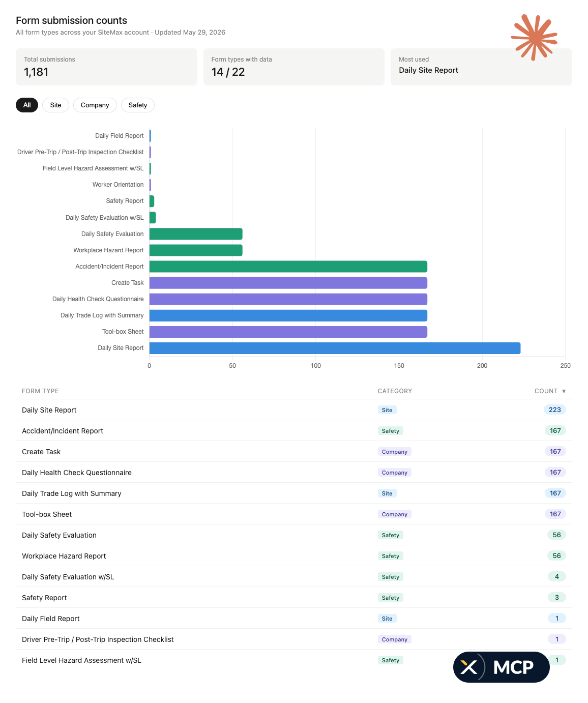Select the Company filter pill
The height and width of the screenshot is (703, 588).
(95, 105)
